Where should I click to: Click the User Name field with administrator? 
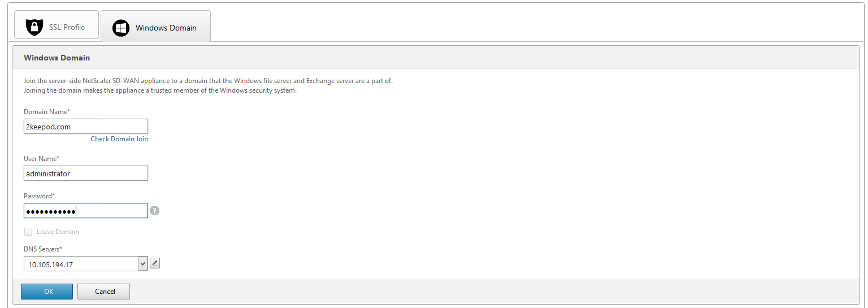click(86, 173)
